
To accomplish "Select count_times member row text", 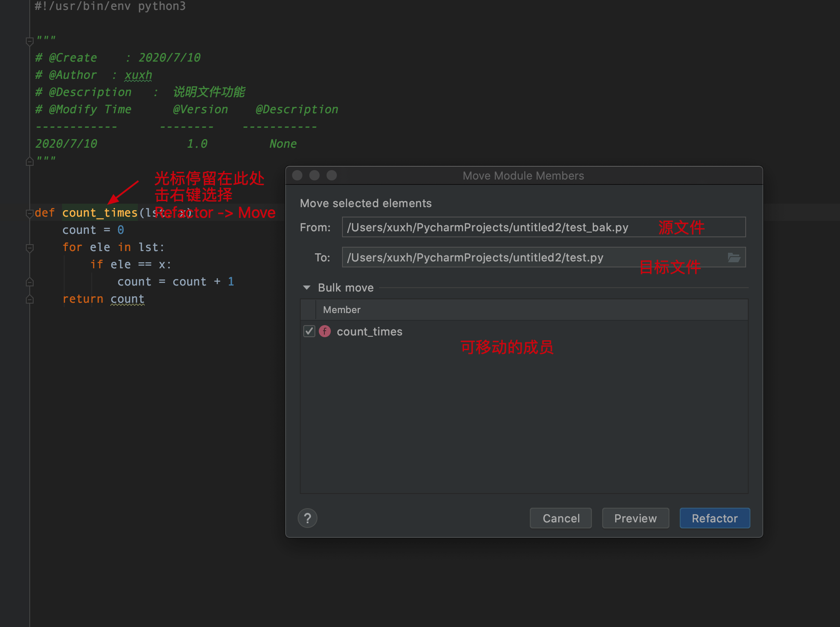I will (370, 331).
